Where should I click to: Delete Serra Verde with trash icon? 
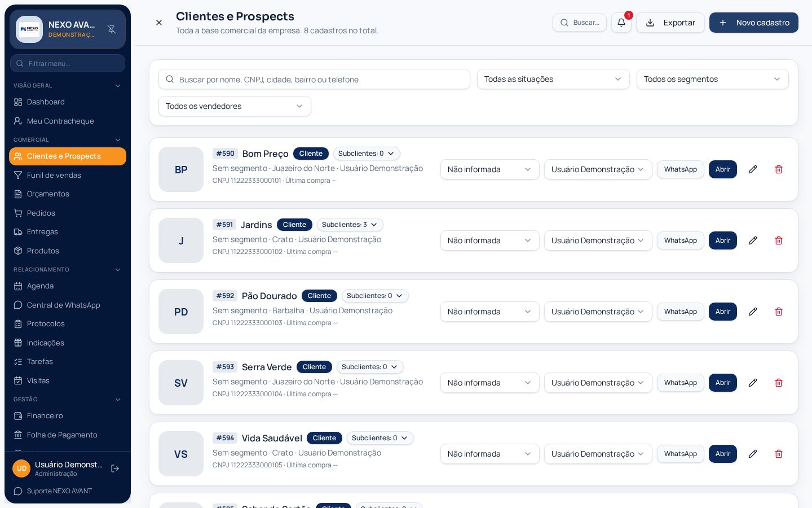pos(779,383)
